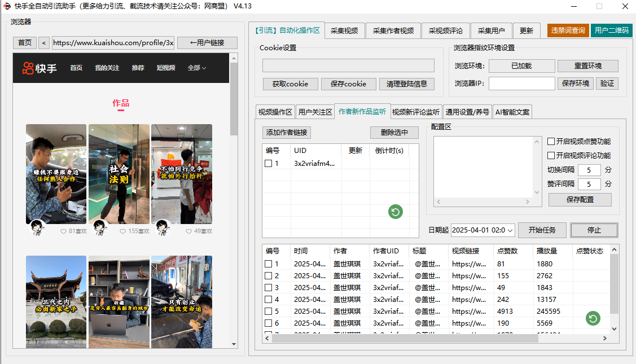Click 添加作者链接 button
Image resolution: width=636 pixels, height=364 pixels.
click(287, 132)
